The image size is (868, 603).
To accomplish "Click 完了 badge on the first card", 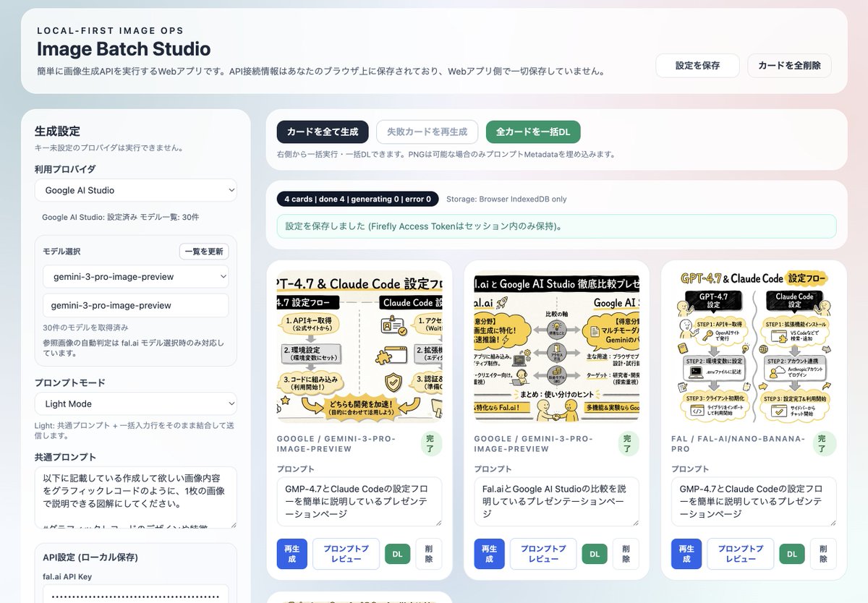I will [430, 443].
